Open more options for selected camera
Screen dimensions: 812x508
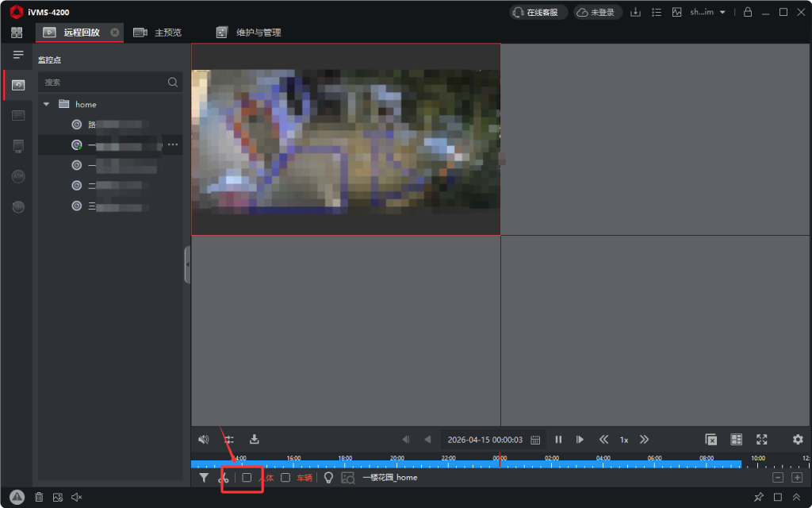click(173, 144)
